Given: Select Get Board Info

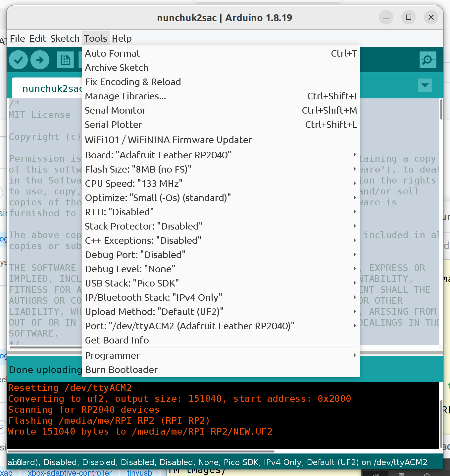Looking at the screenshot, I should click(221, 340).
